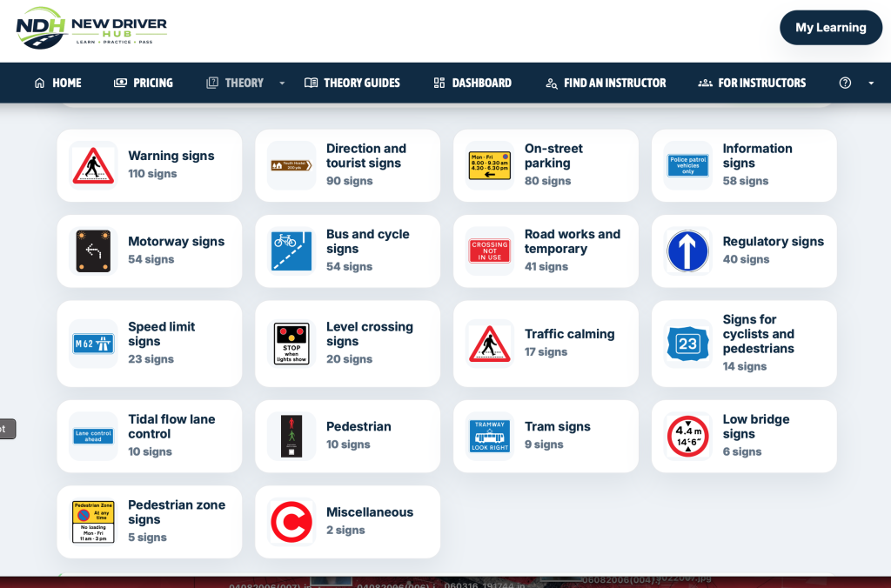Click the help question mark icon
The height and width of the screenshot is (588, 891).
(845, 83)
